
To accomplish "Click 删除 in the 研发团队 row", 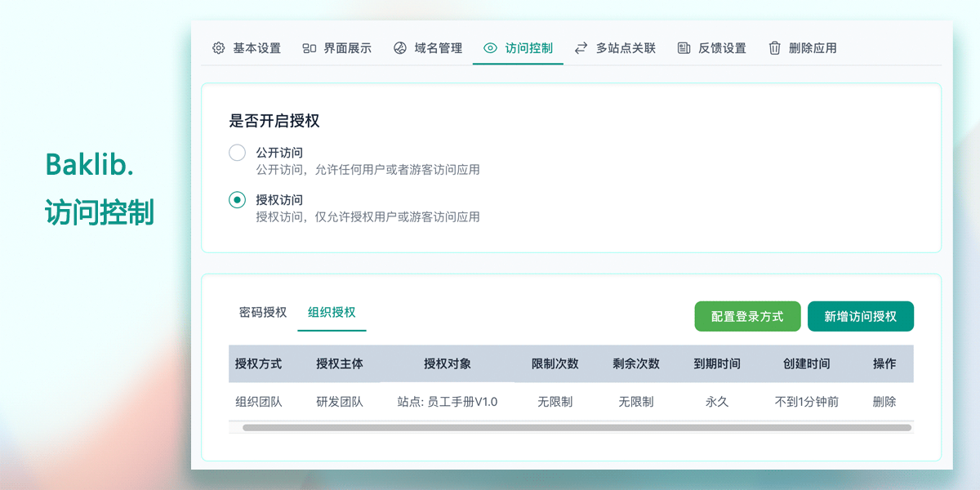I will pyautogui.click(x=884, y=402).
